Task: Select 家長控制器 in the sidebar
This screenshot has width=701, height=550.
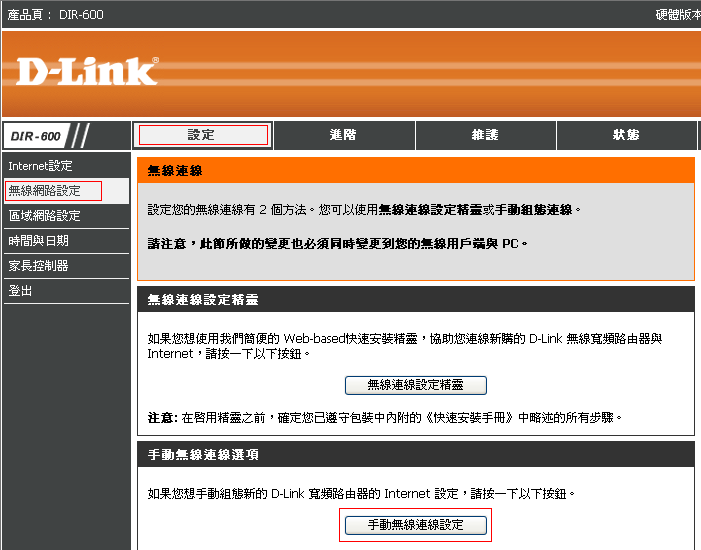Action: [x=66, y=266]
